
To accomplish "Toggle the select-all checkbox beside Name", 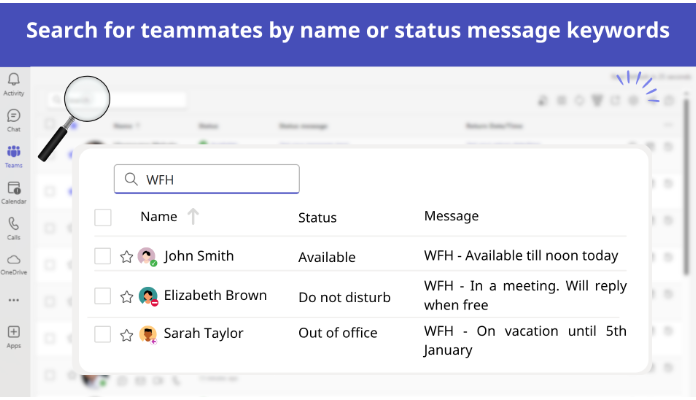I will pos(103,218).
